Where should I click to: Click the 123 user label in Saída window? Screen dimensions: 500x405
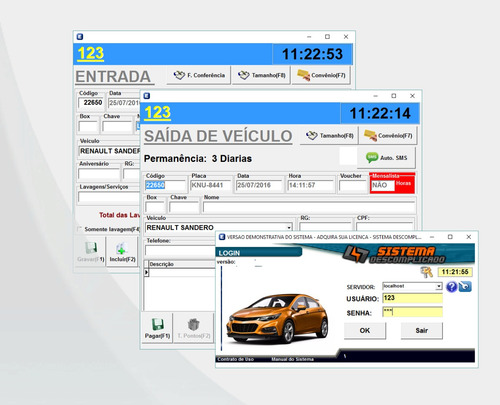pos(157,113)
